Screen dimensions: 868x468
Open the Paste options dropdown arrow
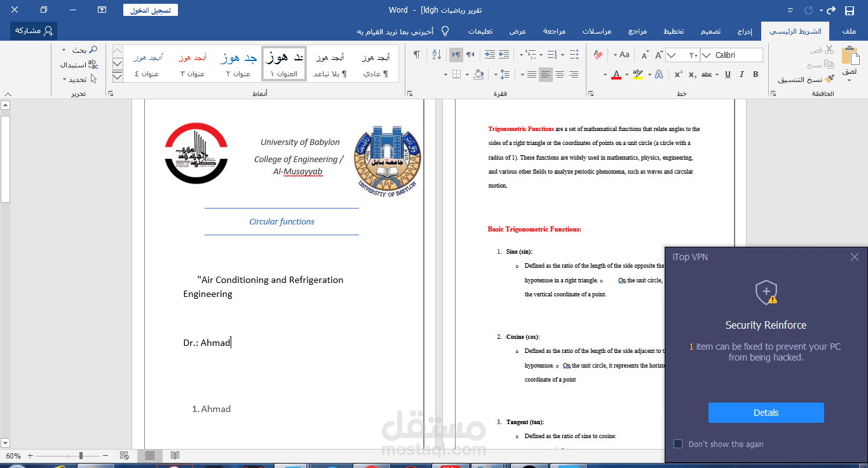click(x=850, y=79)
